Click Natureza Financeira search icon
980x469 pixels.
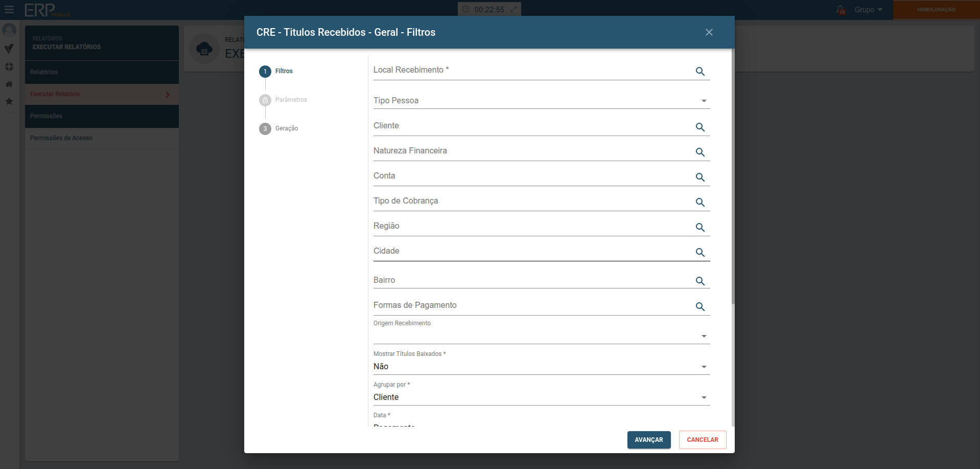tap(700, 152)
